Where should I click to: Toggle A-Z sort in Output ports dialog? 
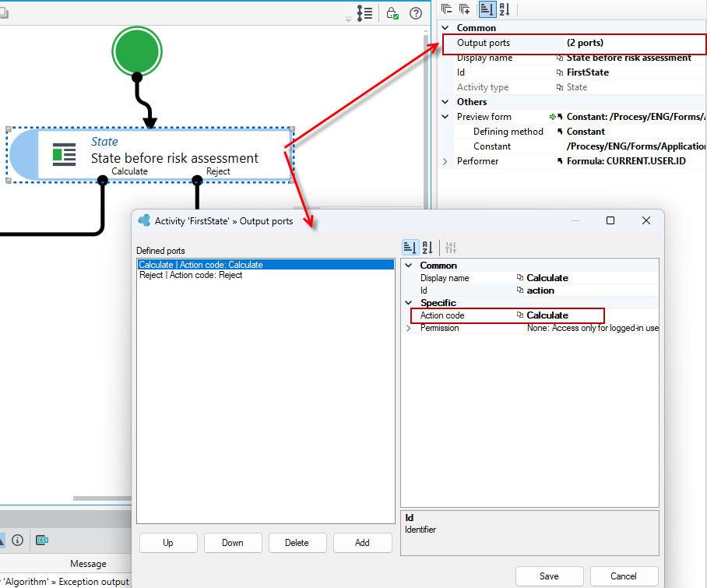[427, 248]
